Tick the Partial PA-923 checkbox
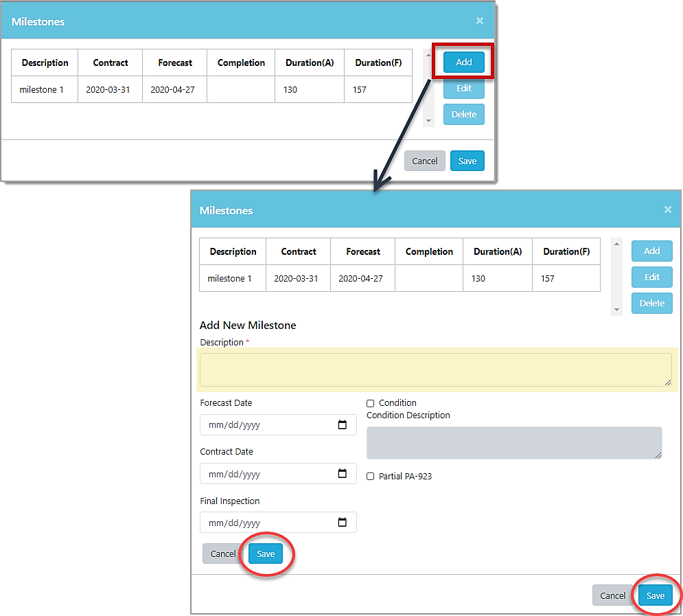Image resolution: width=683 pixels, height=616 pixels. point(371,477)
